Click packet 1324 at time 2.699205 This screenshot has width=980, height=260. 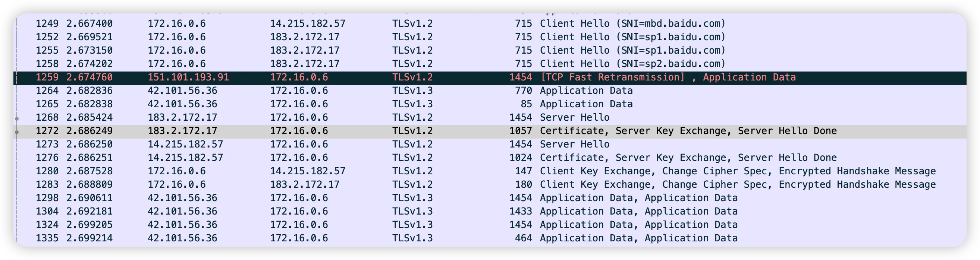click(x=89, y=225)
